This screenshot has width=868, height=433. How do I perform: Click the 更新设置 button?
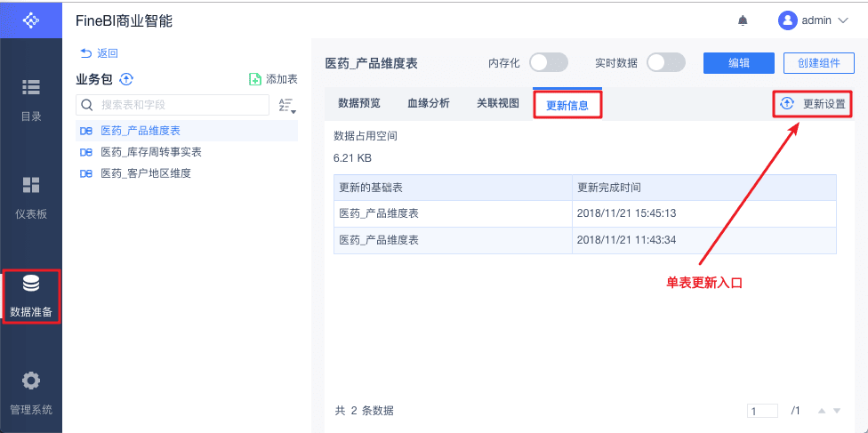click(814, 104)
